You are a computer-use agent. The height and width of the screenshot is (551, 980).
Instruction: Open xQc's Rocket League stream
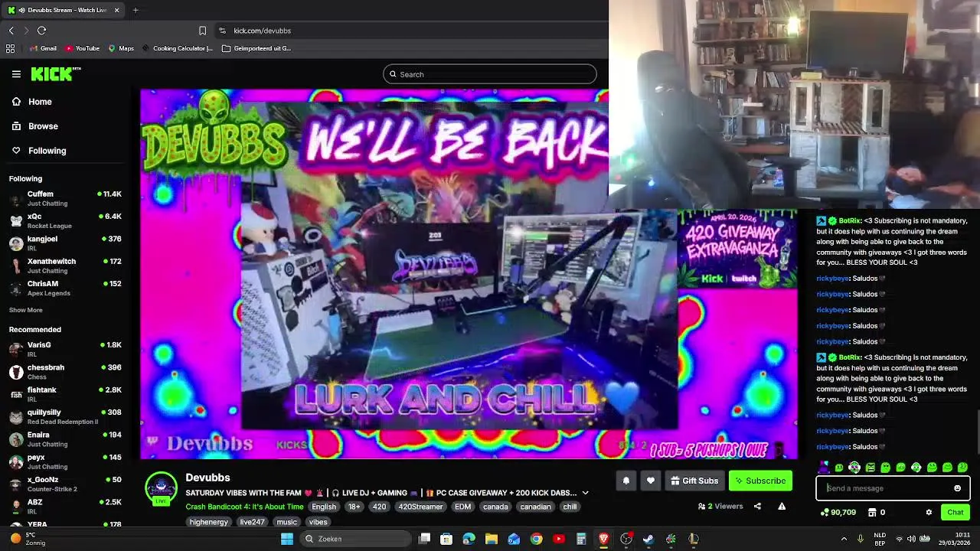point(65,220)
